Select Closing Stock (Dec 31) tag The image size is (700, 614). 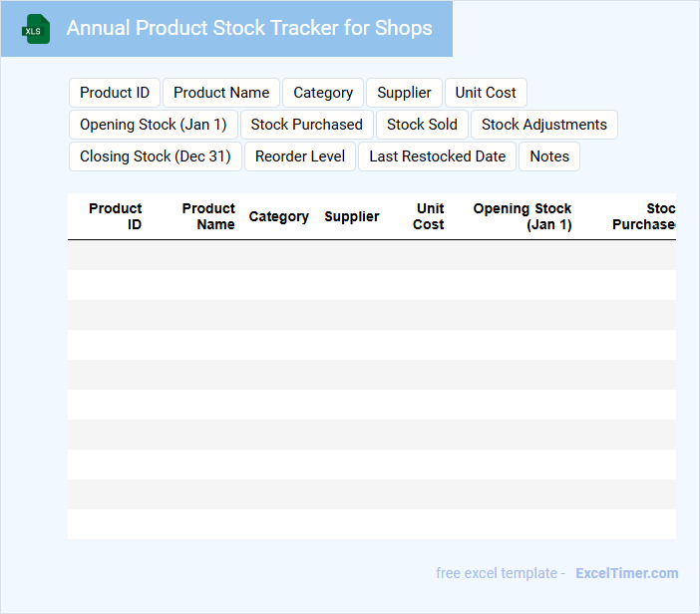tap(156, 156)
